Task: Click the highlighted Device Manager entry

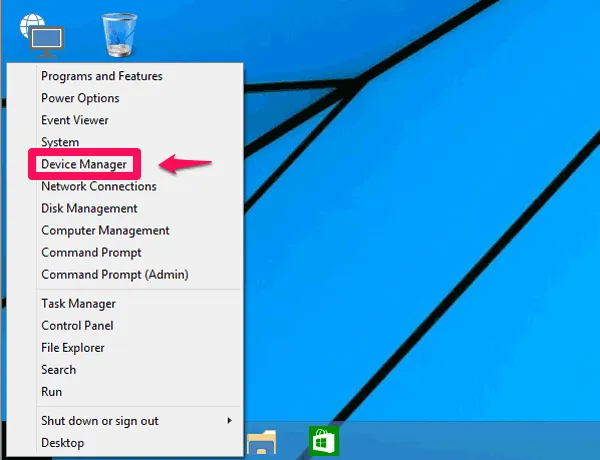Action: pos(85,164)
